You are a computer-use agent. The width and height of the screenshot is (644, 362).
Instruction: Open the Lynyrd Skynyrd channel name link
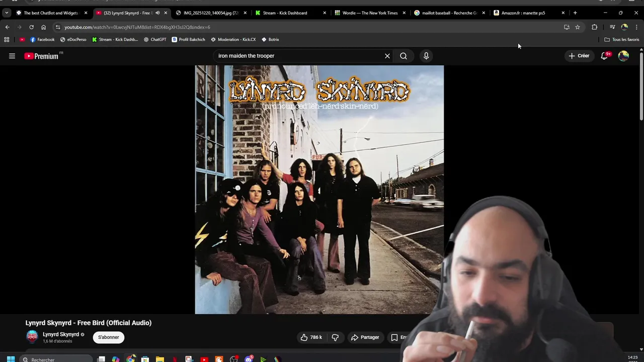pyautogui.click(x=61, y=334)
